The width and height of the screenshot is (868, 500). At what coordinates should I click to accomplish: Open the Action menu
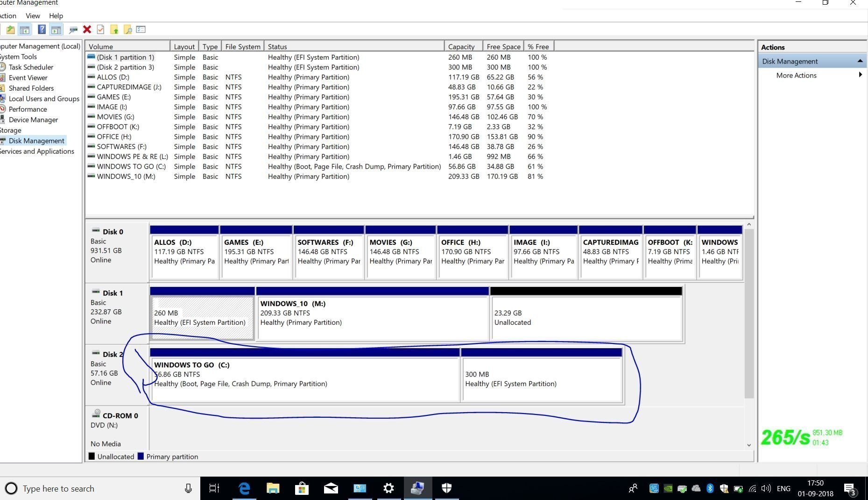coord(8,15)
